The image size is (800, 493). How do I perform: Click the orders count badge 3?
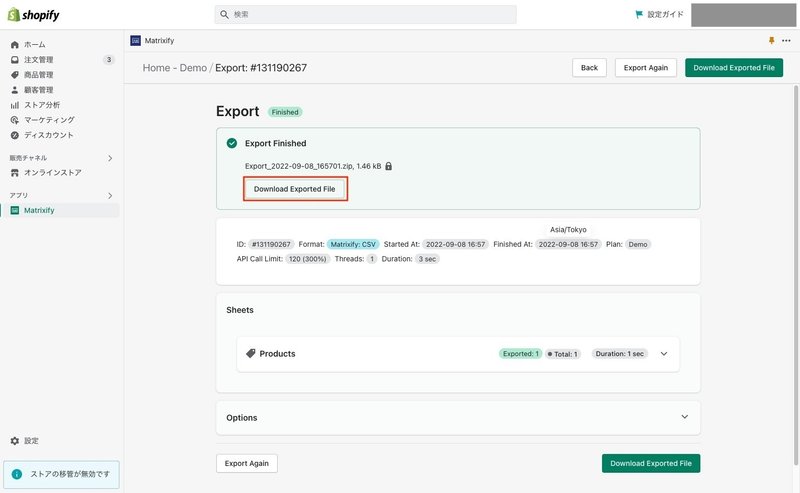pyautogui.click(x=109, y=60)
